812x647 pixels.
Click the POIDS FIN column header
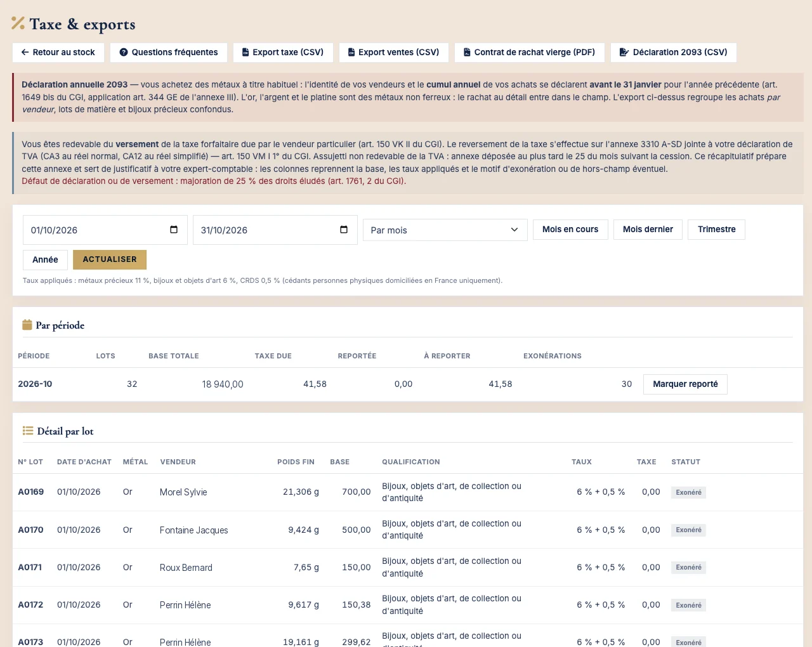[296, 462]
